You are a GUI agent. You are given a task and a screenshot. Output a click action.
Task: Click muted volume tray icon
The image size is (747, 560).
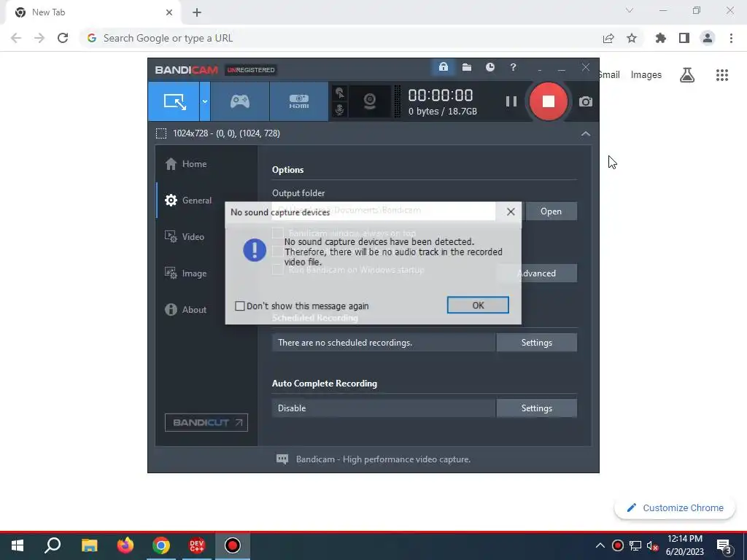pos(651,545)
